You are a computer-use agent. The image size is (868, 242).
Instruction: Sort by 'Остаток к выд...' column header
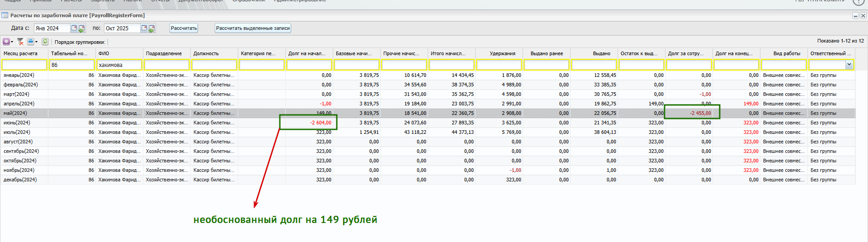(642, 53)
